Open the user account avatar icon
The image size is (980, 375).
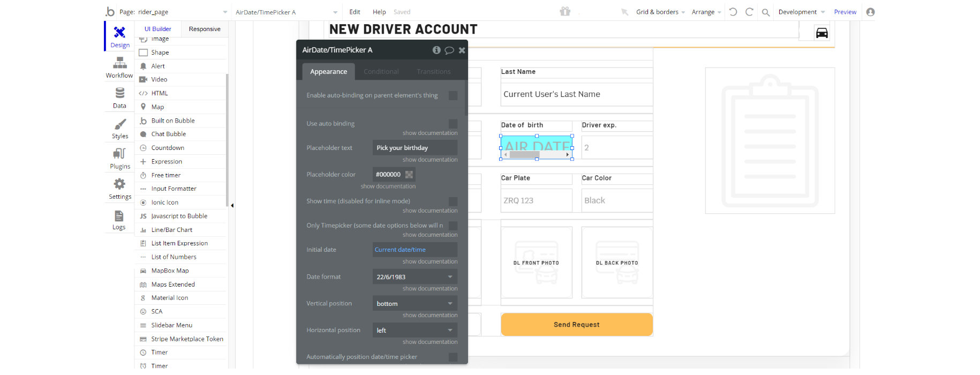coord(870,12)
